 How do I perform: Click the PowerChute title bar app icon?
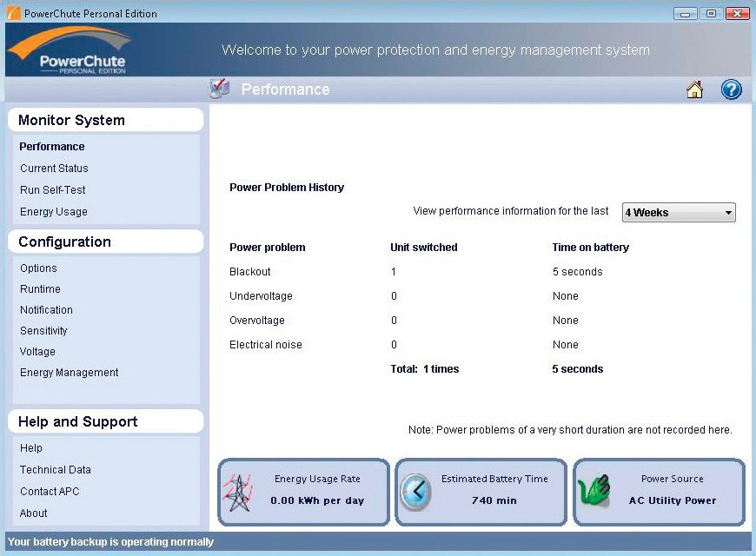pos(13,13)
